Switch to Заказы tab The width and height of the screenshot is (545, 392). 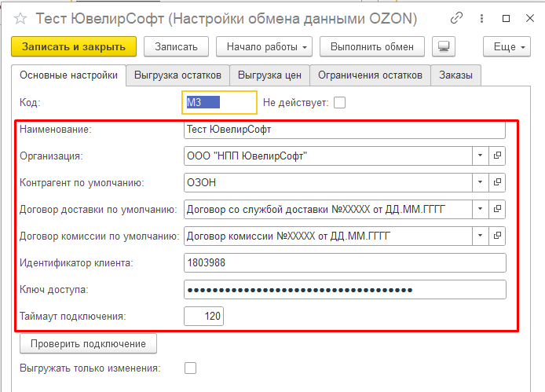click(455, 75)
